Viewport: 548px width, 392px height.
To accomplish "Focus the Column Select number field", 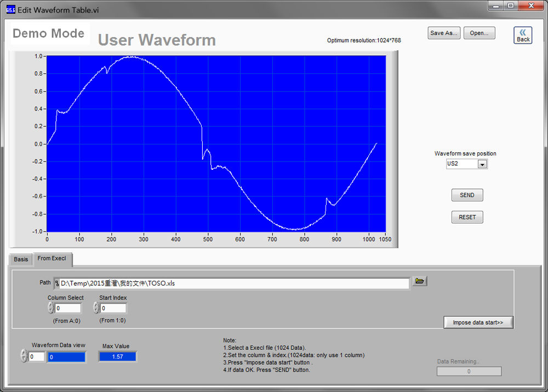I will (x=68, y=308).
